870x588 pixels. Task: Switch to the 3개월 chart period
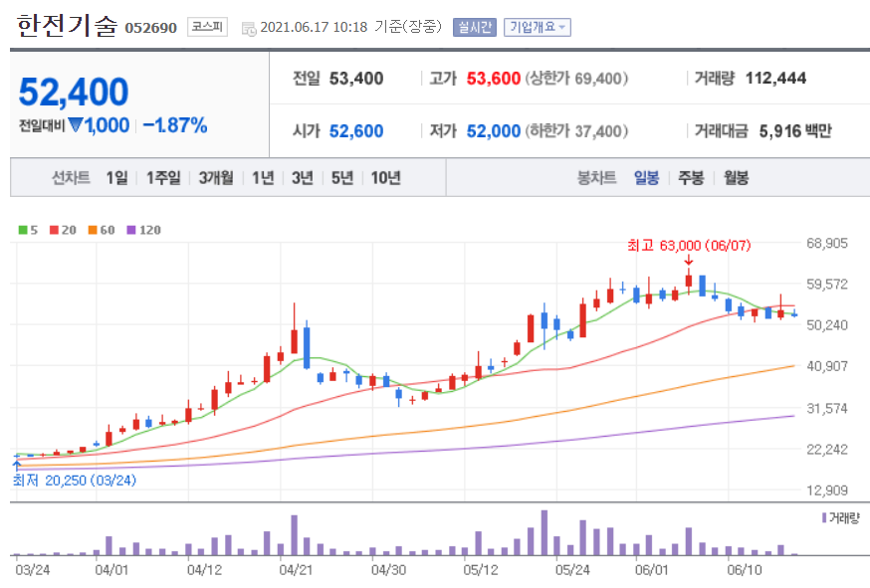(216, 177)
